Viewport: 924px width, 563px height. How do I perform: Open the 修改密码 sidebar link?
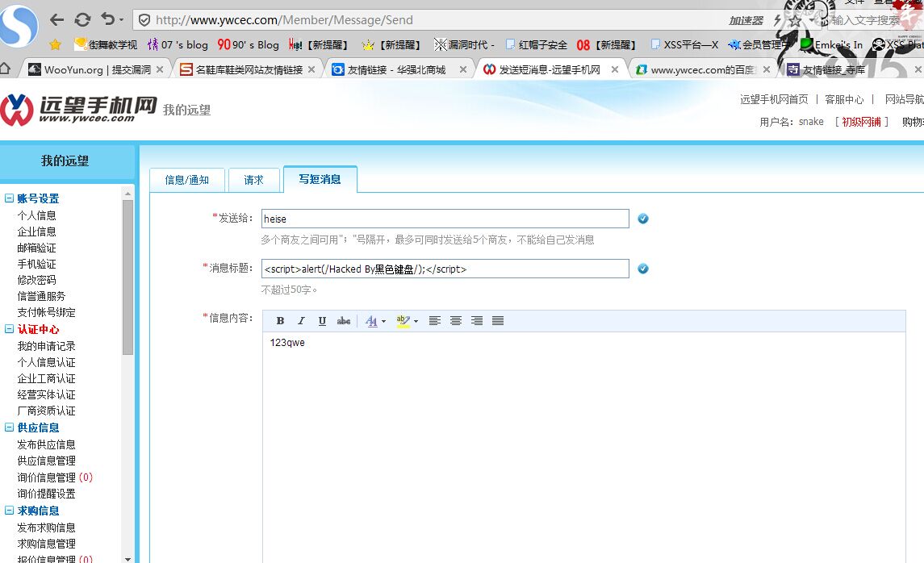(36, 280)
